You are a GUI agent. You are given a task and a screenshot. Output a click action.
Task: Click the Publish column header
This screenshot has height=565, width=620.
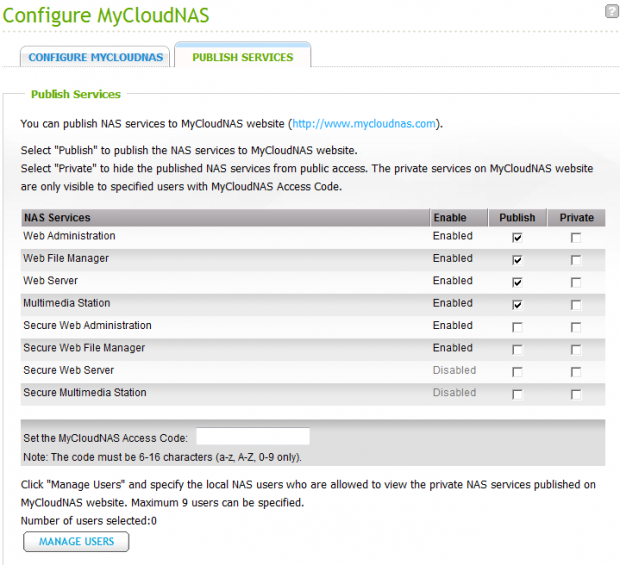pos(517,217)
